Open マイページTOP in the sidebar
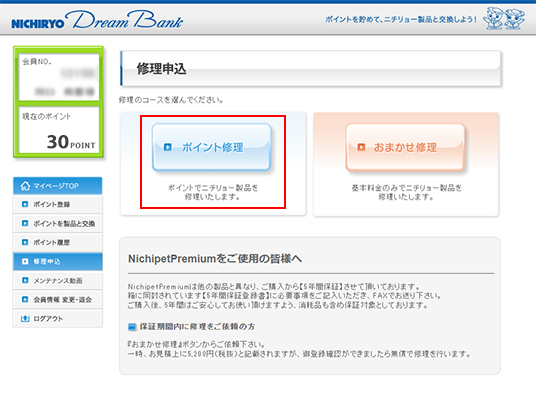 pyautogui.click(x=57, y=186)
